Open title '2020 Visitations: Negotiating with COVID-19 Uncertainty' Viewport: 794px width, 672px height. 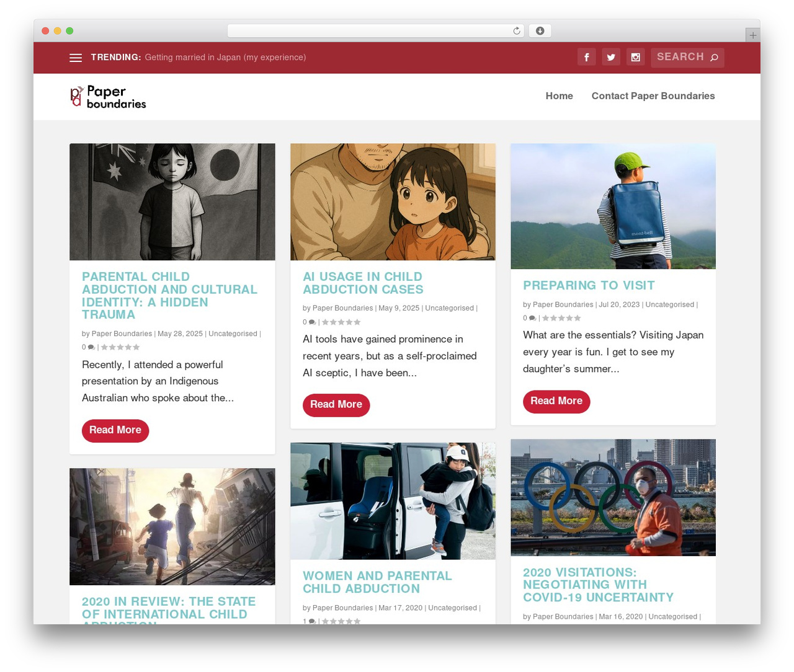[598, 585]
